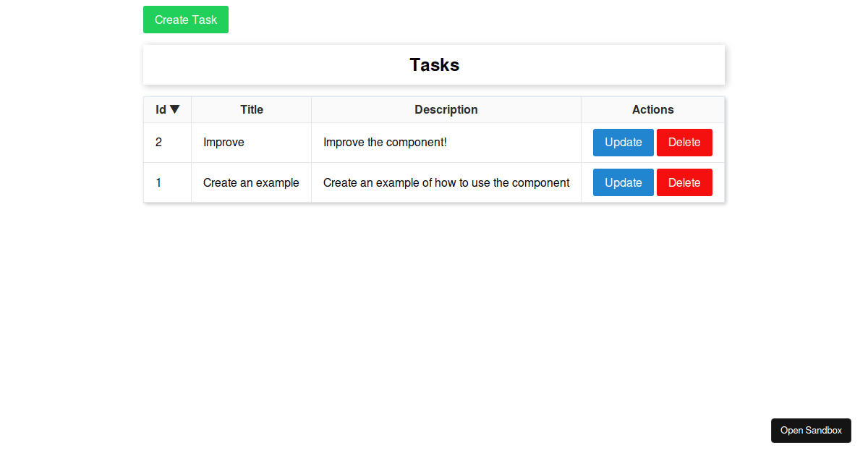The height and width of the screenshot is (456, 868).
Task: Delete the Improve task
Action: click(x=684, y=142)
